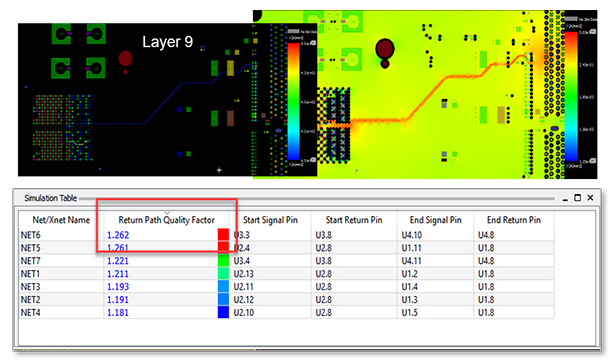Viewport: 611px width, 360px height.
Task: Maximize the Simulation Table panel
Action: [x=577, y=198]
